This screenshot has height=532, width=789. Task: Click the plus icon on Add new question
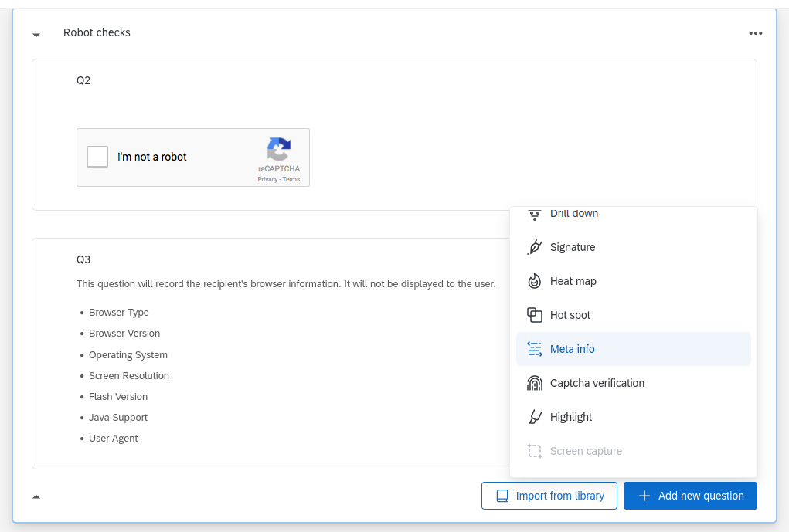point(643,496)
